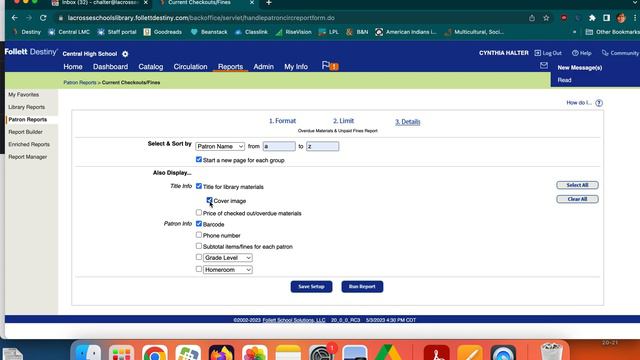Open the Circulation menu
The image size is (640, 360).
(190, 67)
